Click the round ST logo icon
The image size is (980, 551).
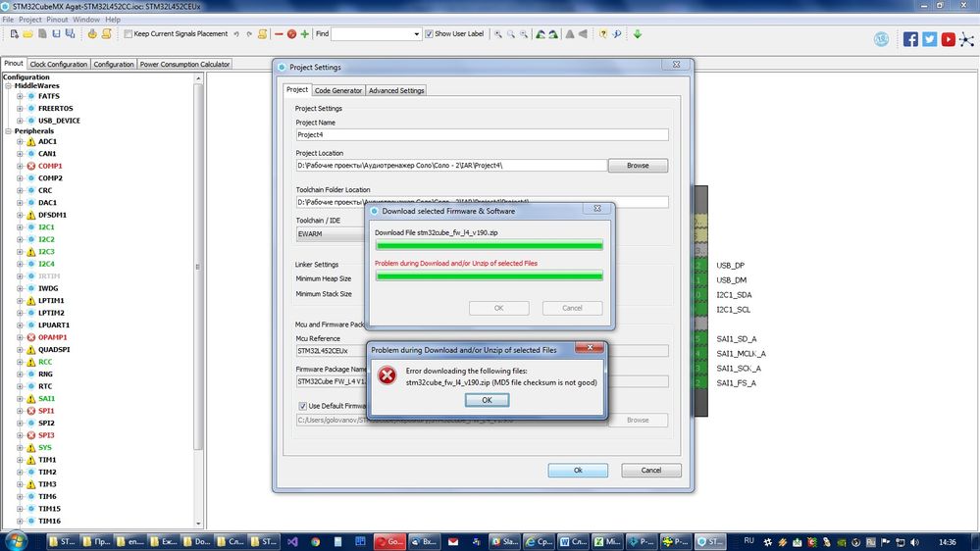[881, 39]
